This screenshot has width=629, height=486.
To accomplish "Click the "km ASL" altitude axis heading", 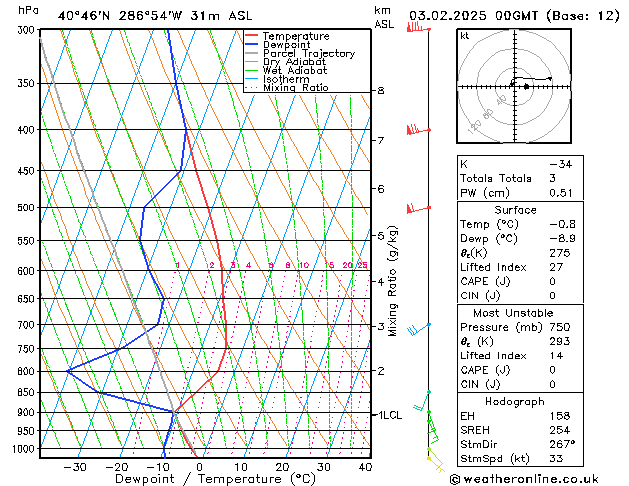I will pyautogui.click(x=384, y=17).
